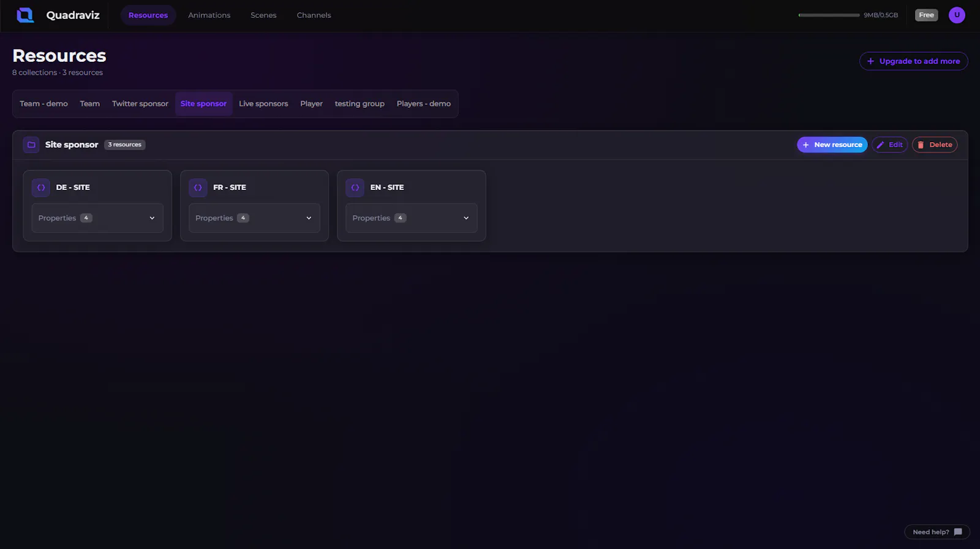Switch to Twitter sponsor tab
Viewport: 980px width, 549px height.
[x=140, y=104]
